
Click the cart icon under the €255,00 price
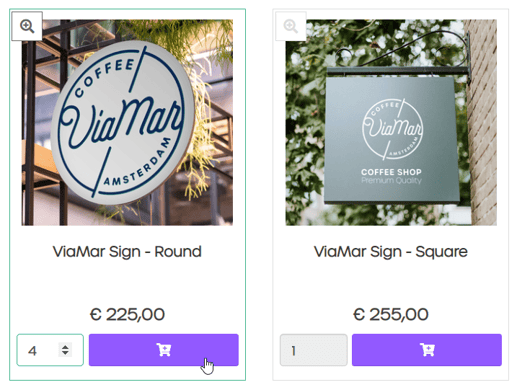(427, 350)
